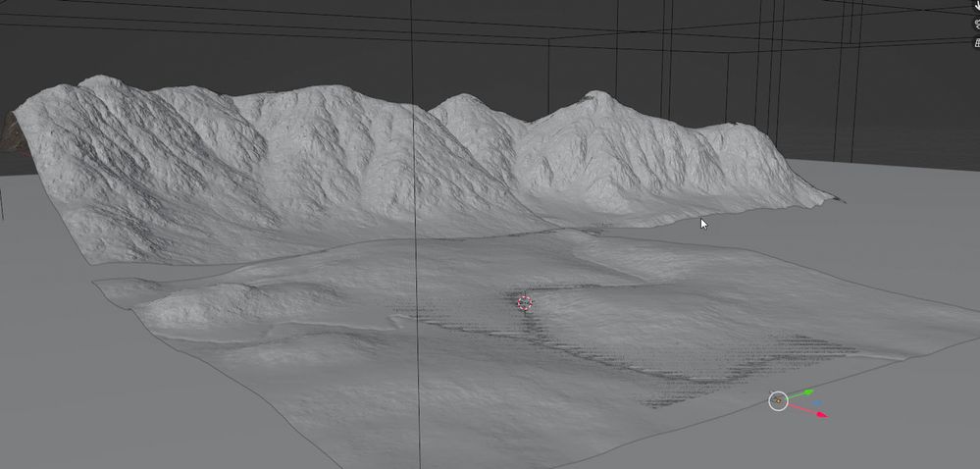This screenshot has width=980, height=469.
Task: Click the white circle of the move gizmo
Action: point(778,401)
